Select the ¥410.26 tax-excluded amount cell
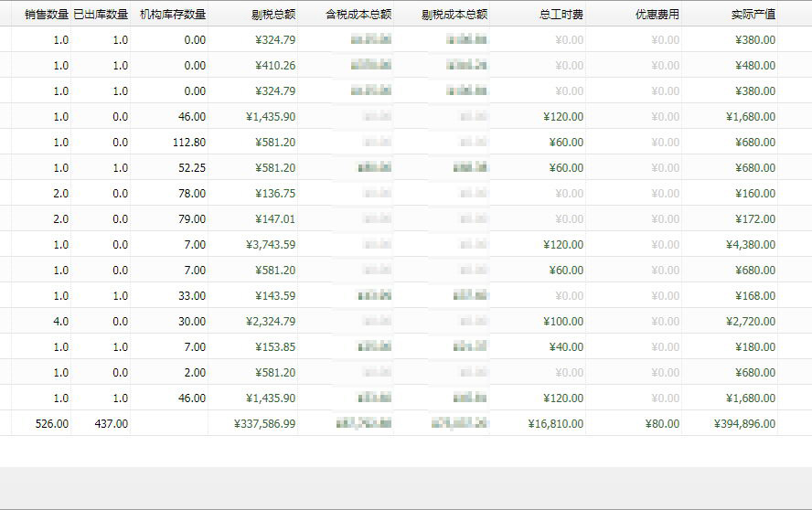This screenshot has height=510, width=812. [271, 66]
